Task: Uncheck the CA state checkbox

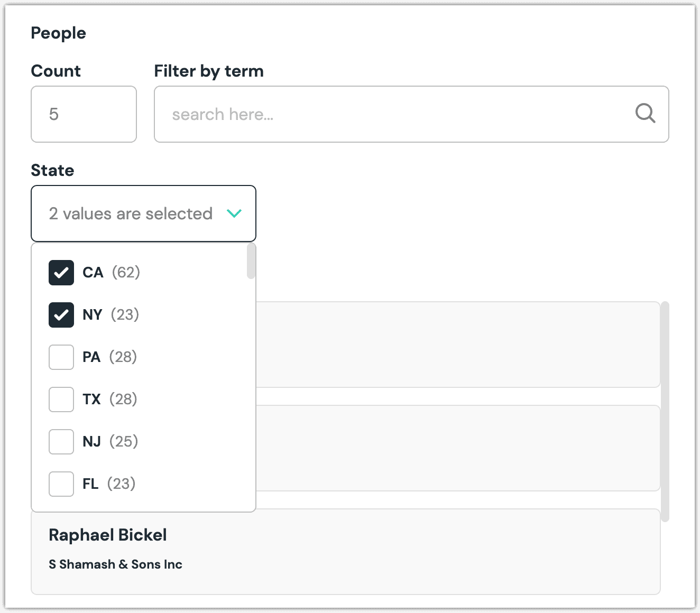Action: (x=61, y=273)
